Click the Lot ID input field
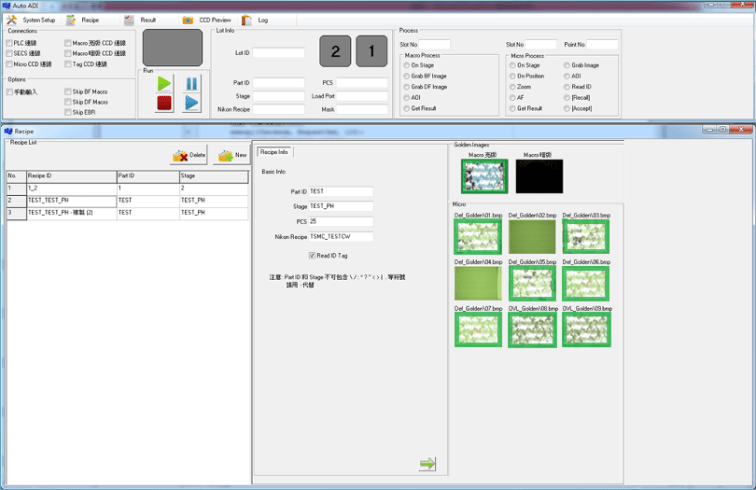This screenshot has width=756, height=490. coord(278,53)
